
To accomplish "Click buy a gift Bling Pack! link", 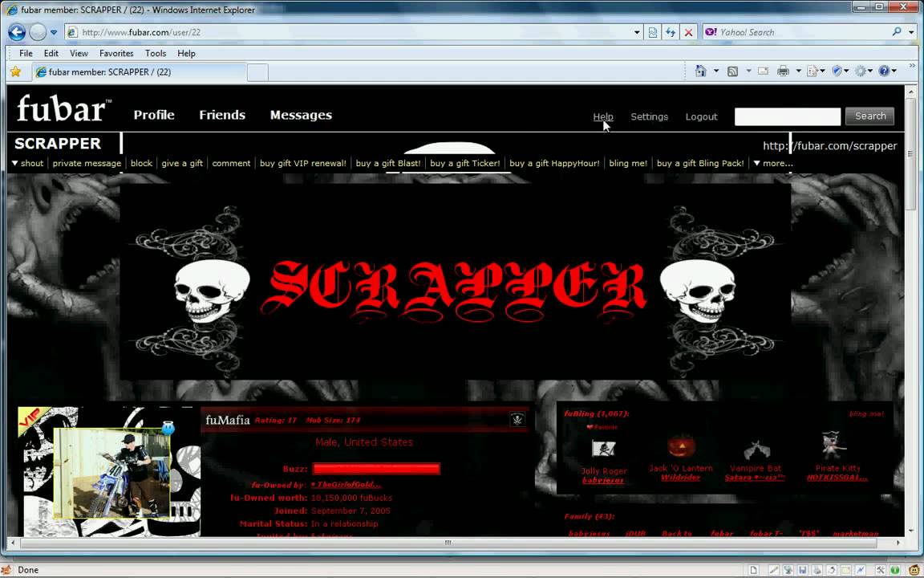I will [x=700, y=164].
